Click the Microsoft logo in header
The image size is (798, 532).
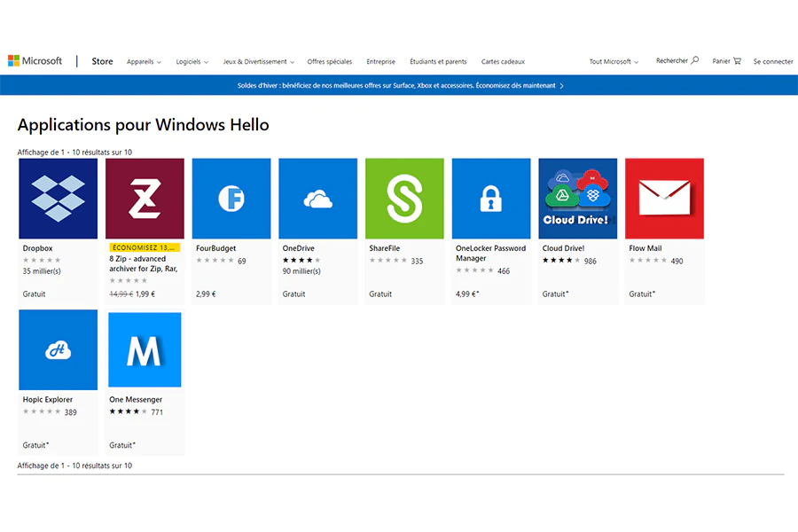point(35,61)
